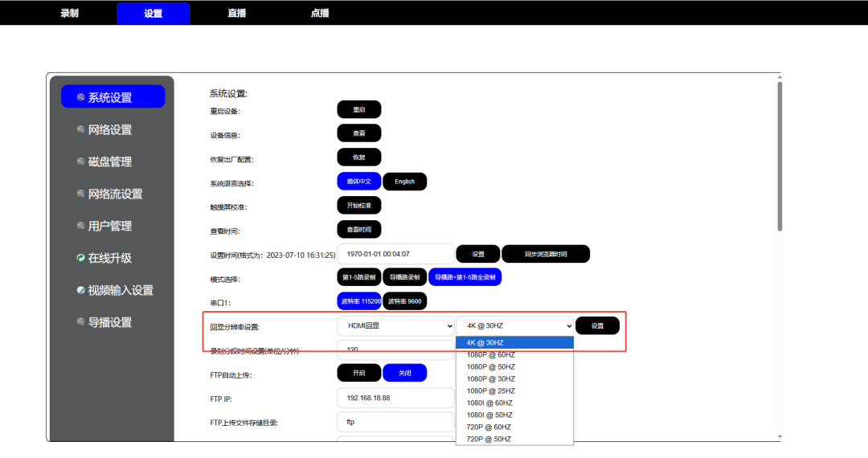Select 1080P @ 50HZ from the list
Viewport: 868px width, 458px height.
coord(515,366)
